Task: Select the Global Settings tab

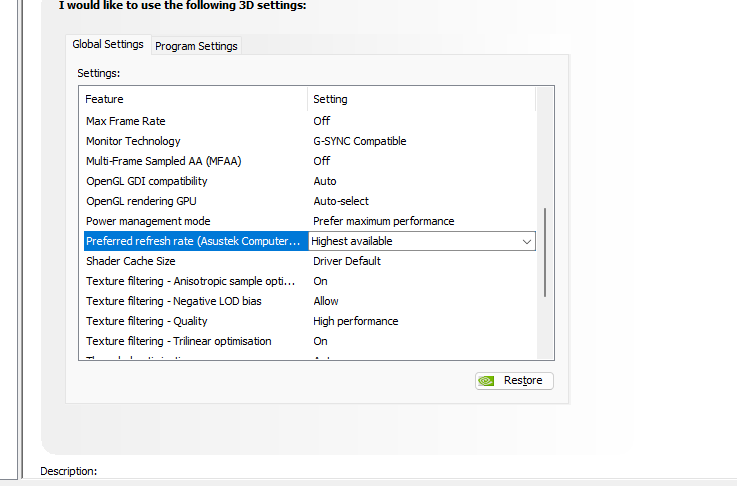Action: (x=108, y=44)
